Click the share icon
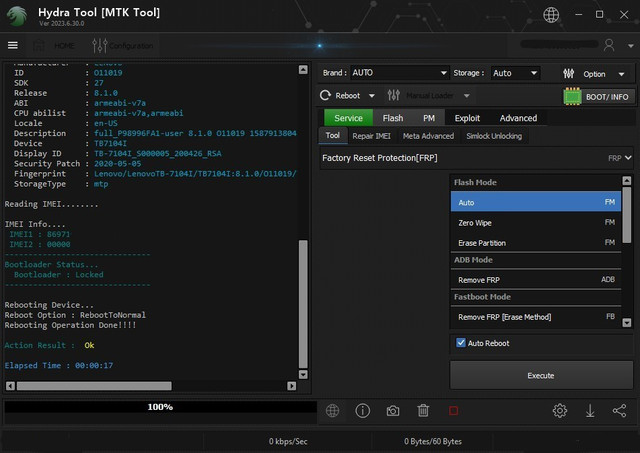 tap(620, 411)
